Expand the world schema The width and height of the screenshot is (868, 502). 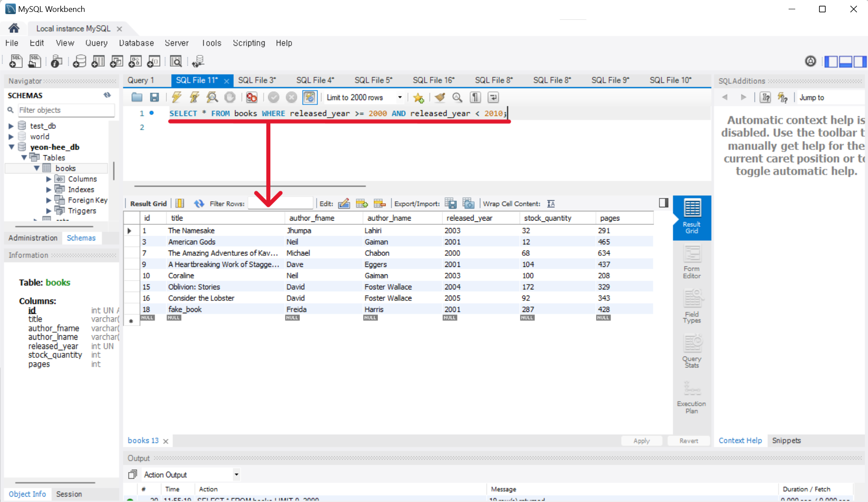[11, 137]
